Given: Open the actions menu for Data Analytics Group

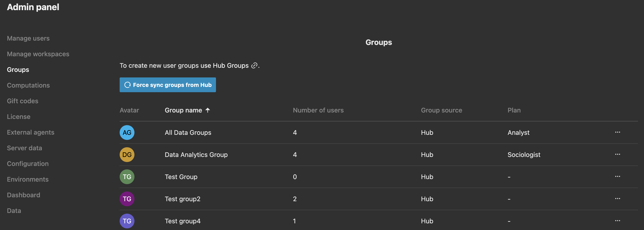Looking at the screenshot, I should pos(618,154).
